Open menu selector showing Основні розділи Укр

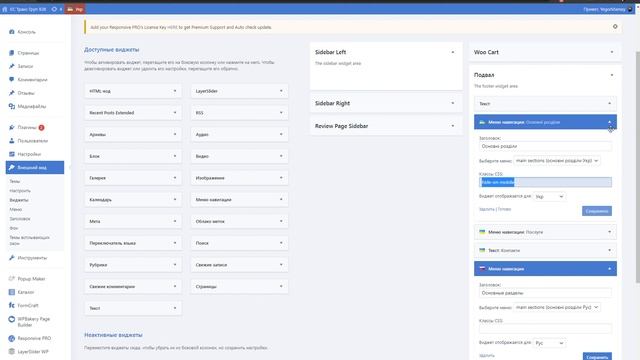[557, 161]
